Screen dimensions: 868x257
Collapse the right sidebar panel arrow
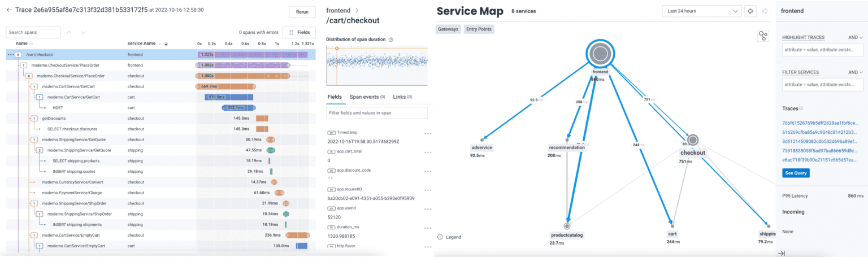(782, 254)
